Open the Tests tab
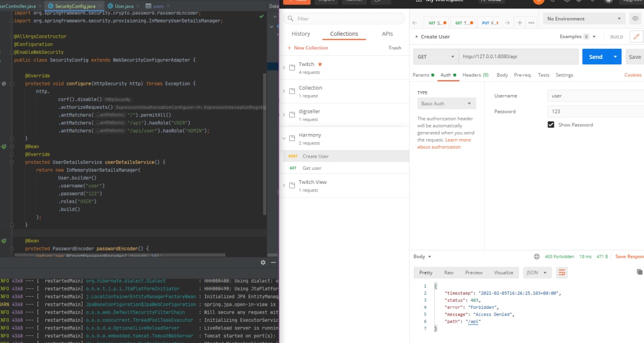Image resolution: width=644 pixels, height=343 pixels. point(543,75)
